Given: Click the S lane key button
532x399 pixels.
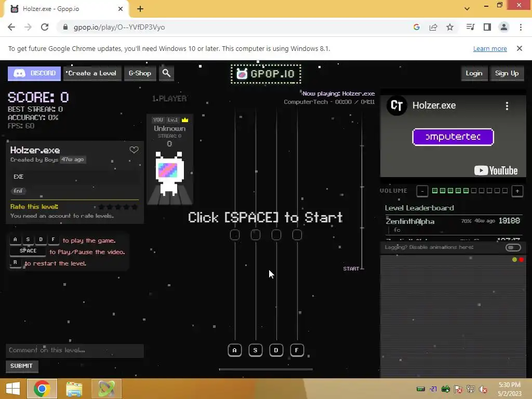Looking at the screenshot, I should click(x=256, y=350).
